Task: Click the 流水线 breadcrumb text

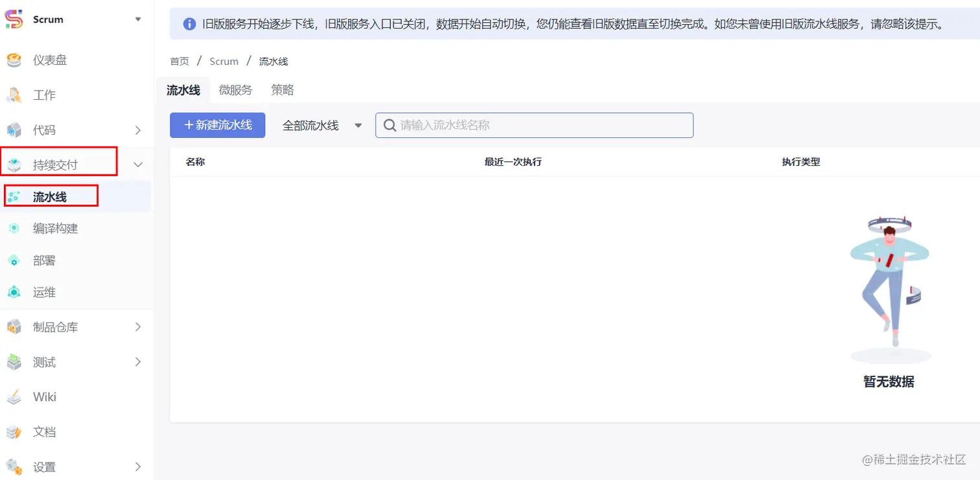Action: click(274, 62)
